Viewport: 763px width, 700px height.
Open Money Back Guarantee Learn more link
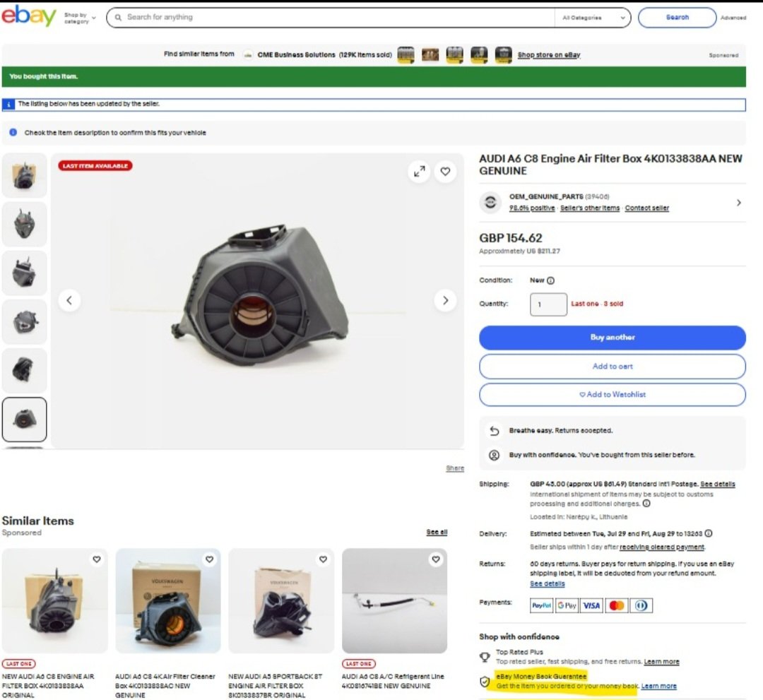click(x=659, y=686)
